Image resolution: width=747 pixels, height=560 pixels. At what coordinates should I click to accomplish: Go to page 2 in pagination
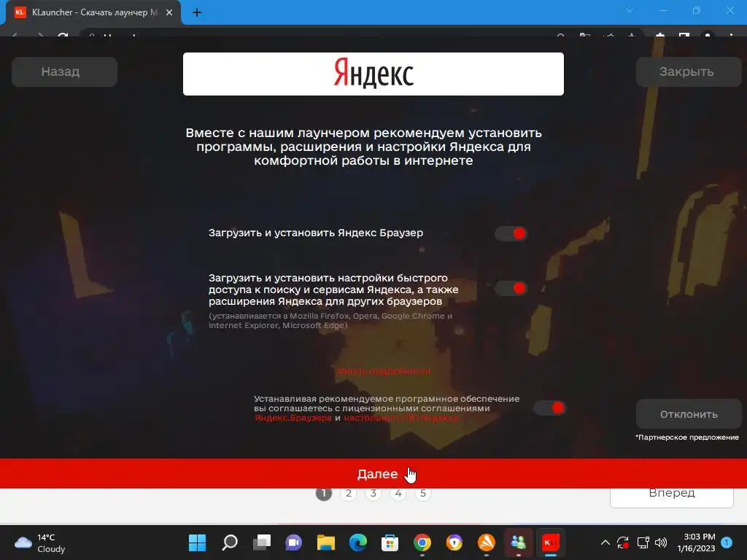pyautogui.click(x=349, y=494)
